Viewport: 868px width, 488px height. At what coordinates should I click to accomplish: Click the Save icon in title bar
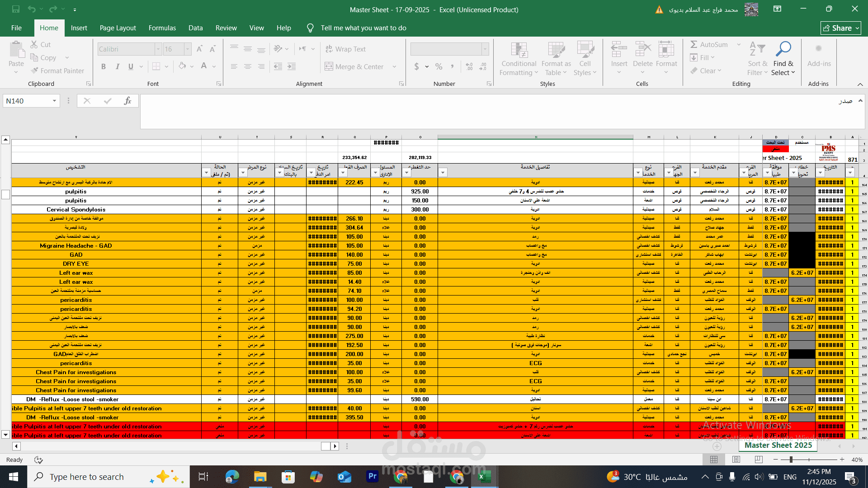tap(16, 9)
